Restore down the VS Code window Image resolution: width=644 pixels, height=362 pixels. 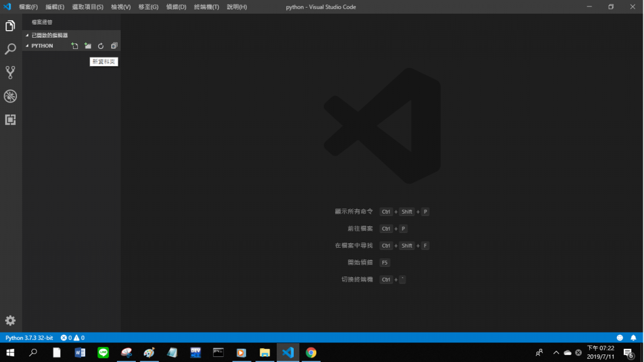(611, 6)
